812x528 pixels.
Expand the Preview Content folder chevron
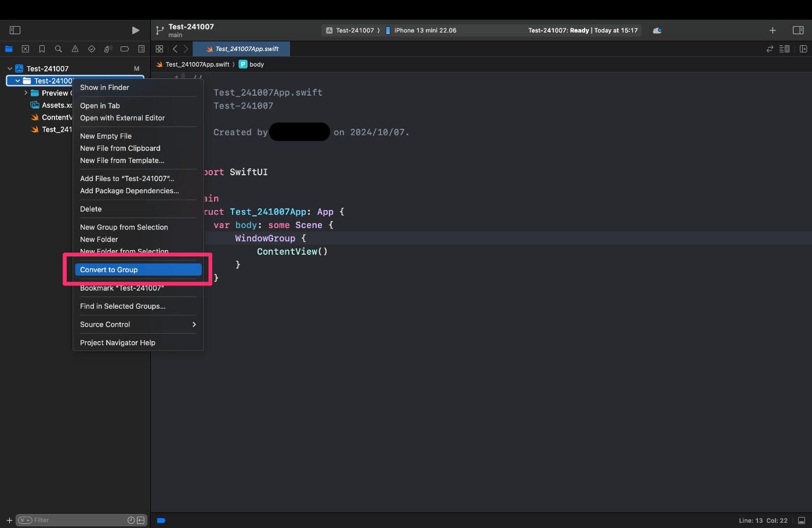[25, 93]
